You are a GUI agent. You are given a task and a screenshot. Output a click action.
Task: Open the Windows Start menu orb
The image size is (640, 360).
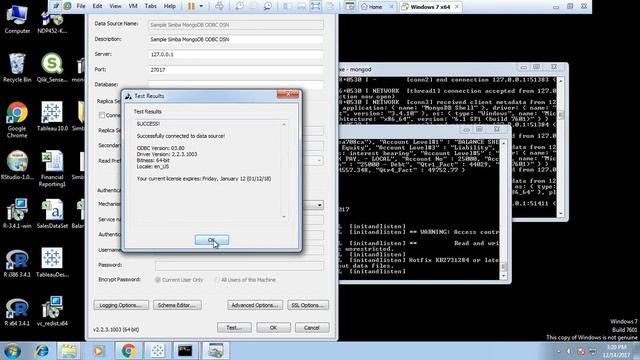coord(12,351)
